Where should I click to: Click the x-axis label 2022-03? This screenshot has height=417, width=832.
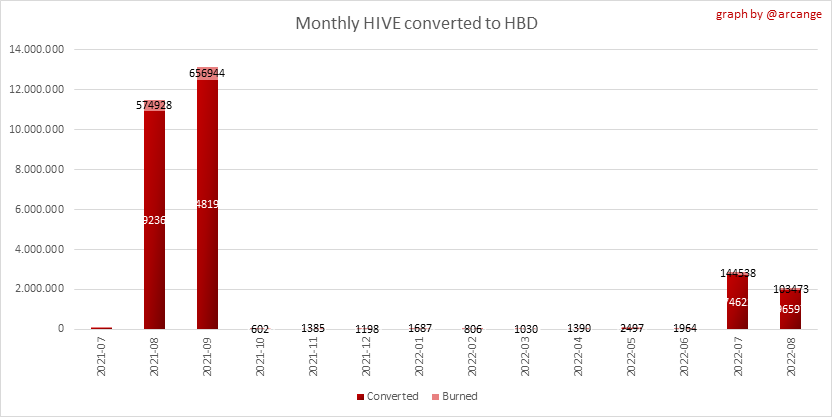click(x=526, y=357)
